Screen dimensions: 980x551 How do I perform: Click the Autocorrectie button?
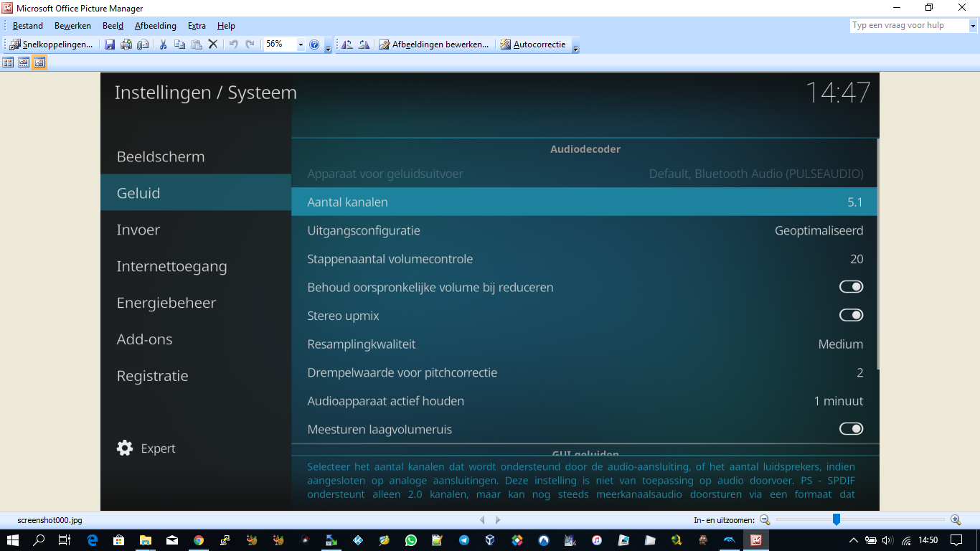pyautogui.click(x=533, y=44)
